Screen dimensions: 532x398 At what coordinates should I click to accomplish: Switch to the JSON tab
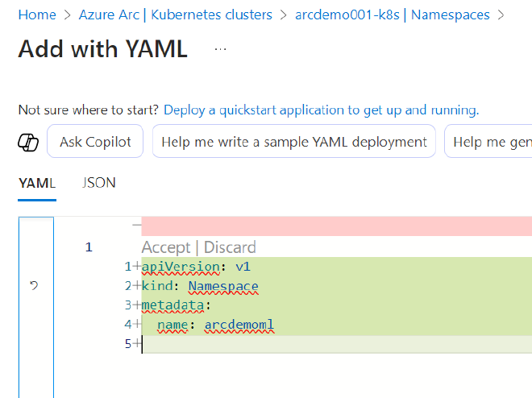click(98, 183)
